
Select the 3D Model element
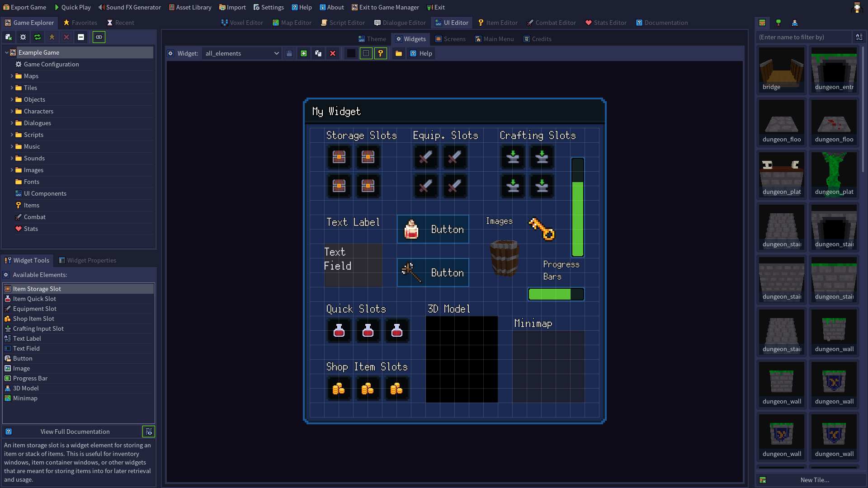click(79, 388)
